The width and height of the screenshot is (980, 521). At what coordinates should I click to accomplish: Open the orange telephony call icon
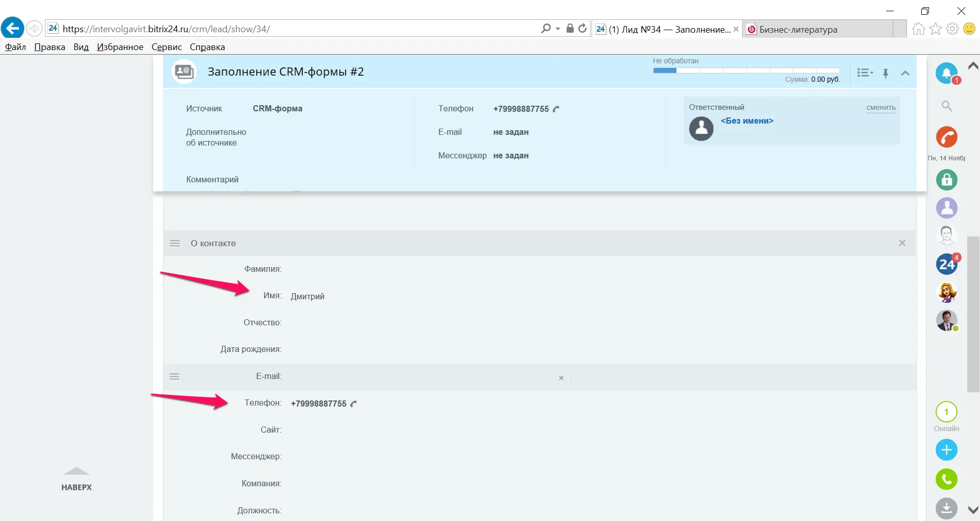pyautogui.click(x=946, y=137)
